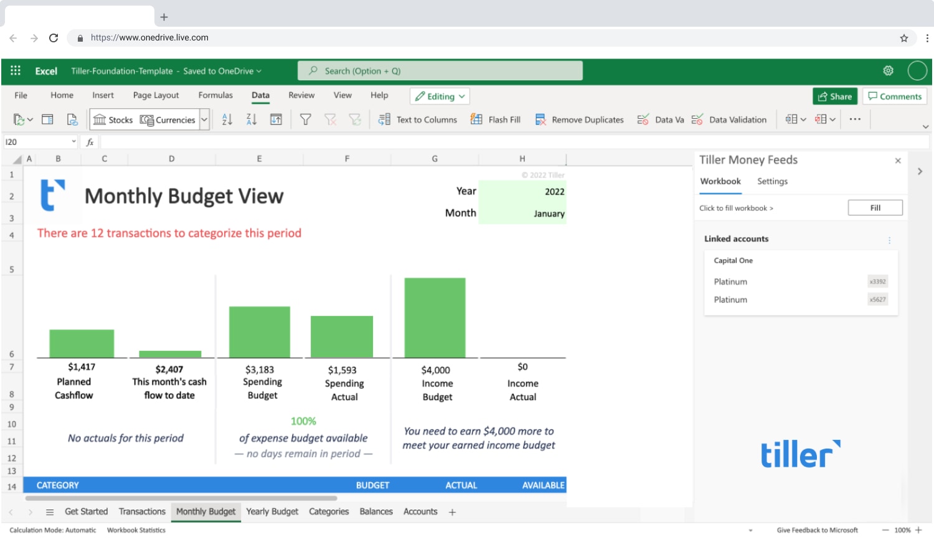Reload the browser page
The height and width of the screenshot is (560, 934).
click(54, 38)
